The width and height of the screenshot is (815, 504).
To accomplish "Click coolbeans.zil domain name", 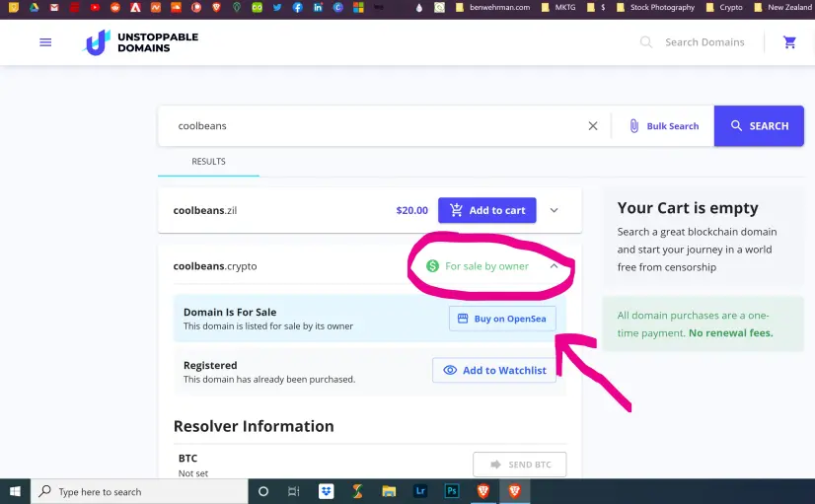I will coord(205,210).
